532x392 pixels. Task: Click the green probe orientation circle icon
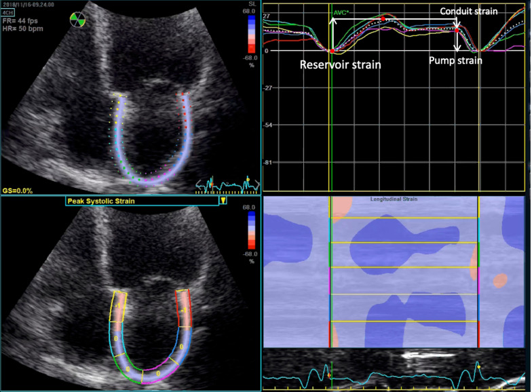pyautogui.click(x=79, y=20)
